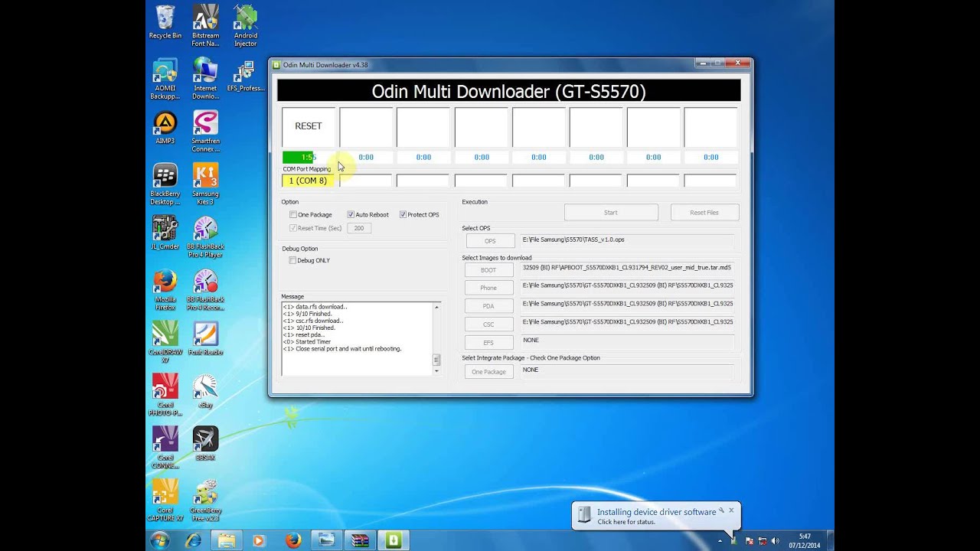Launch Corel CONNECT shortcut
Image resolution: width=980 pixels, height=551 pixels.
click(x=165, y=448)
